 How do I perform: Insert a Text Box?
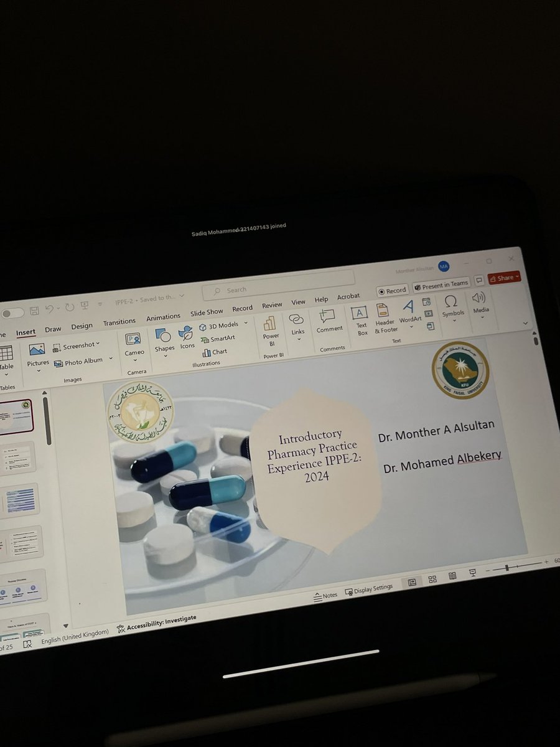361,320
